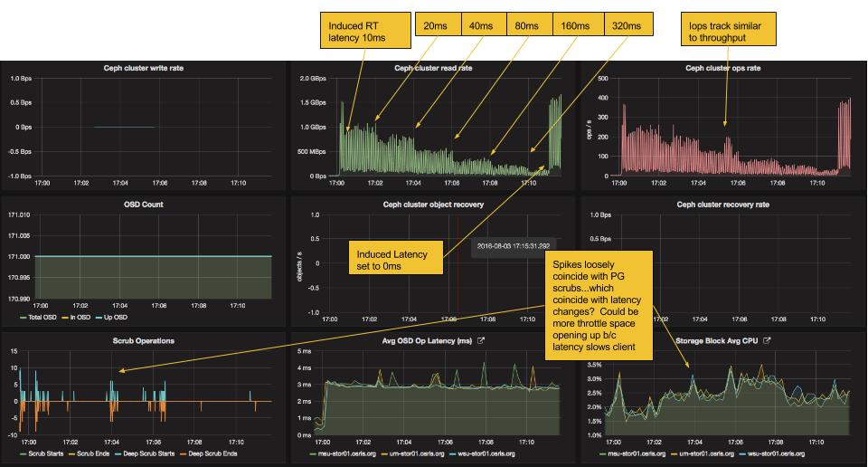Screen dimensions: 868x467
Task: Open Ceph cluster object recovery title menu
Action: coord(433,205)
